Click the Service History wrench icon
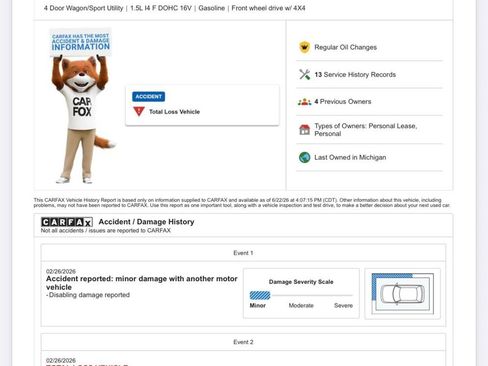This screenshot has height=366, width=488. (304, 75)
